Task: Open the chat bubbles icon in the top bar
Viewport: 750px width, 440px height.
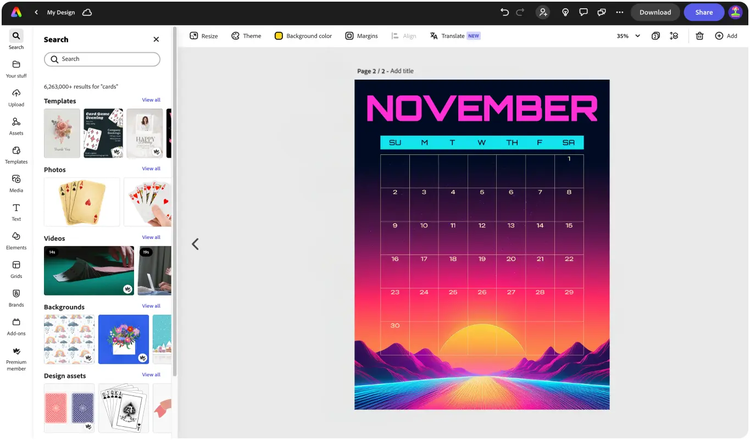Action: (x=601, y=12)
